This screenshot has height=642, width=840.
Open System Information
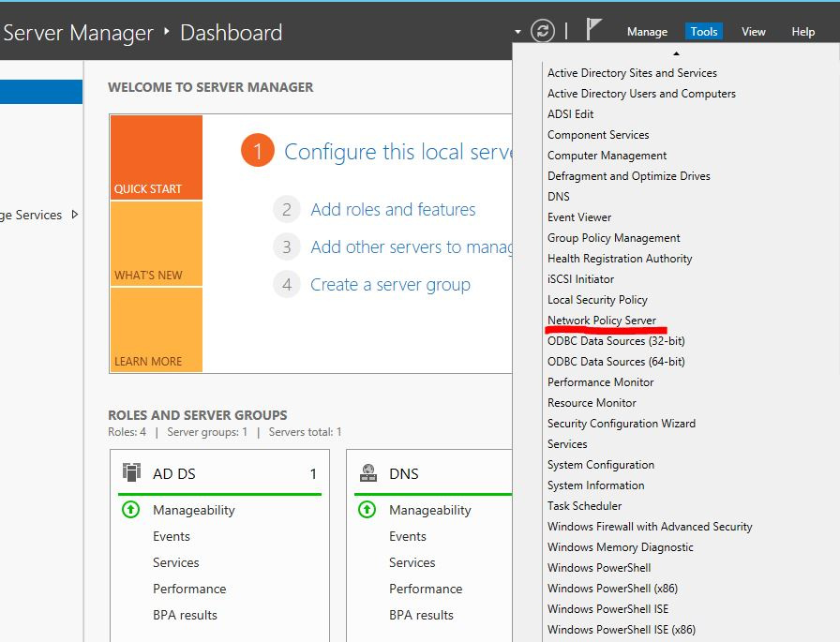[x=595, y=485]
